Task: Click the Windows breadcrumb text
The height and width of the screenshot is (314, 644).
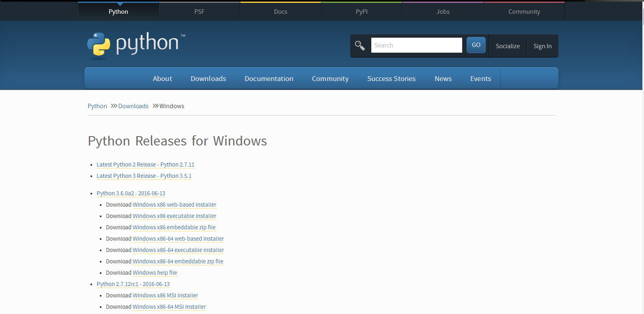Action: tap(172, 106)
